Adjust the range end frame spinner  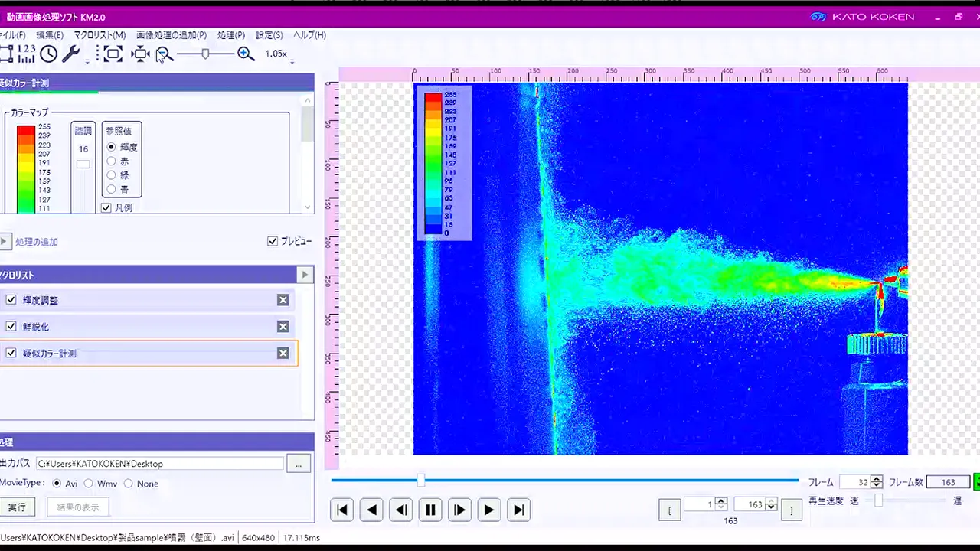coord(772,504)
